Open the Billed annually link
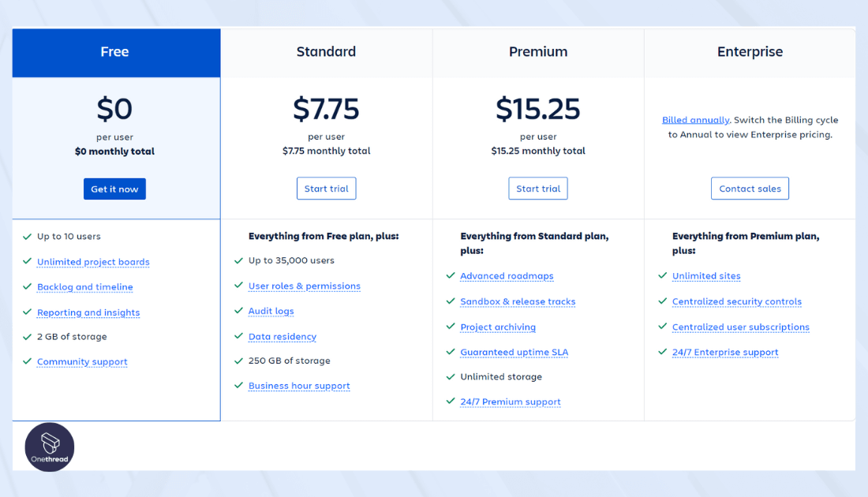Viewport: 868px width, 497px height. pos(695,120)
